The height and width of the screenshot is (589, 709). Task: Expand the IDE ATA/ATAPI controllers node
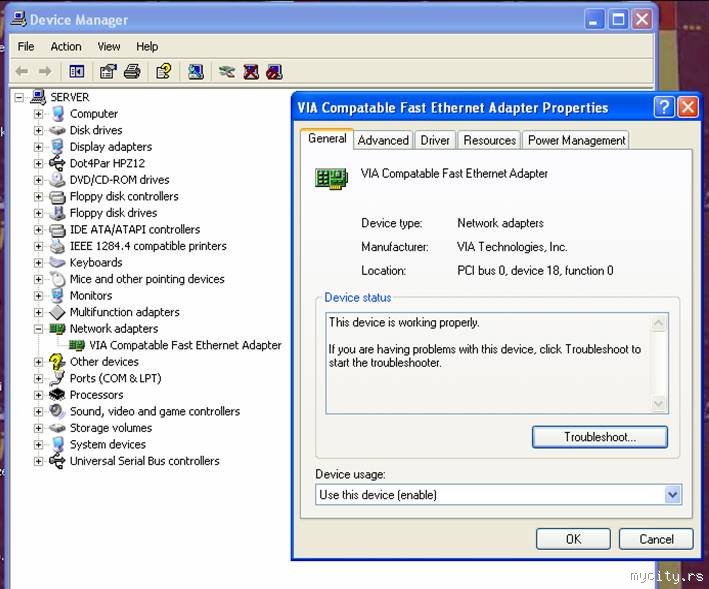click(38, 230)
